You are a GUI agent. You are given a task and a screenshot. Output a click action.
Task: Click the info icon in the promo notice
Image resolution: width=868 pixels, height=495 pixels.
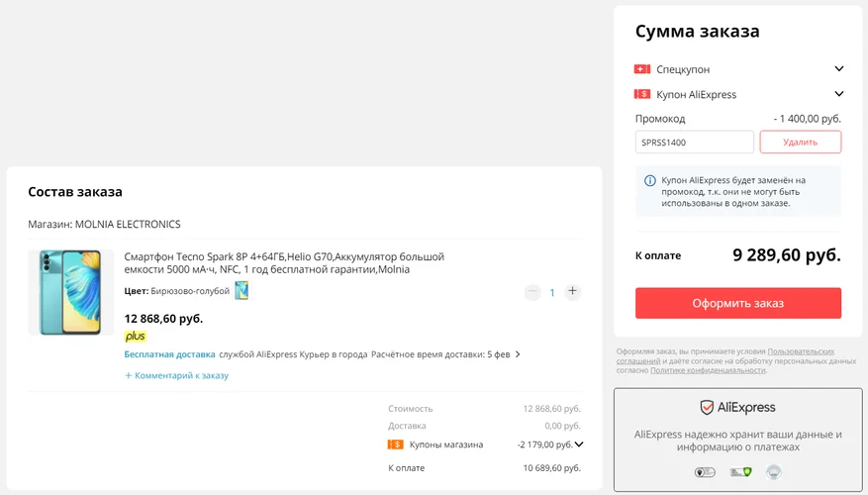[x=650, y=180]
